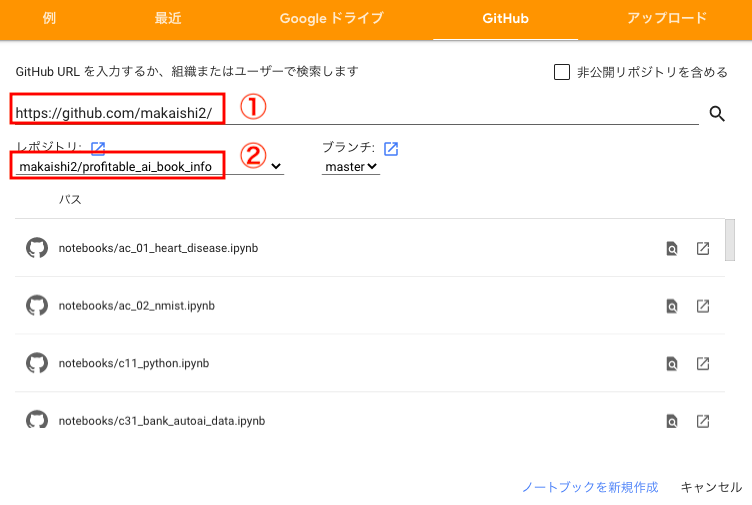Open notebooks/ac_02_nmist.ipynb
The image size is (752, 505).
(137, 305)
